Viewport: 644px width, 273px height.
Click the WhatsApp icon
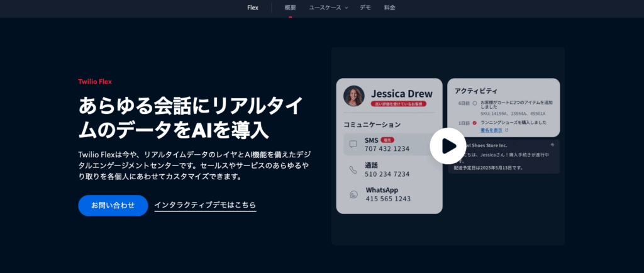pyautogui.click(x=353, y=194)
